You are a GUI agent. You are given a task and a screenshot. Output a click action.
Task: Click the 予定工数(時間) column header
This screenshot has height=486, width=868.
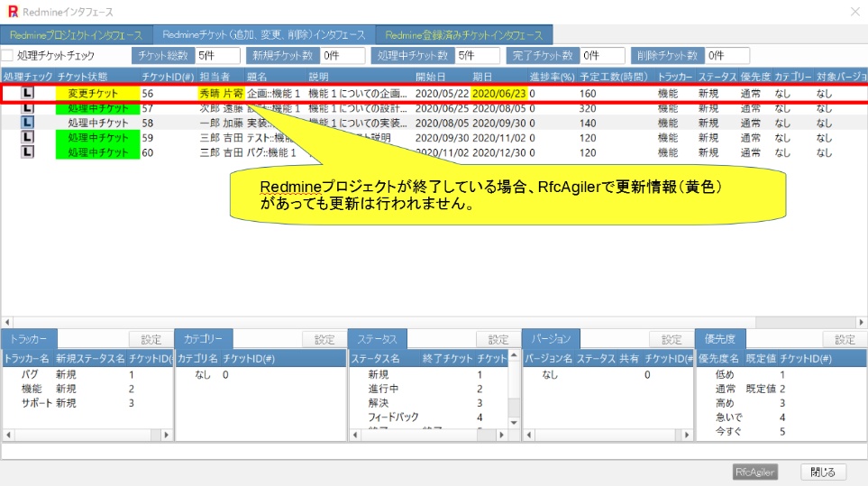(x=616, y=77)
